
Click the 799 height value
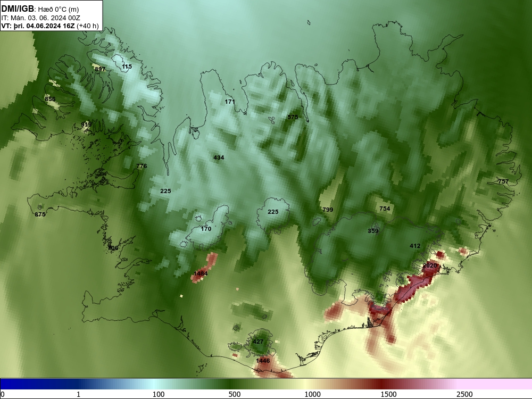[x=328, y=210]
